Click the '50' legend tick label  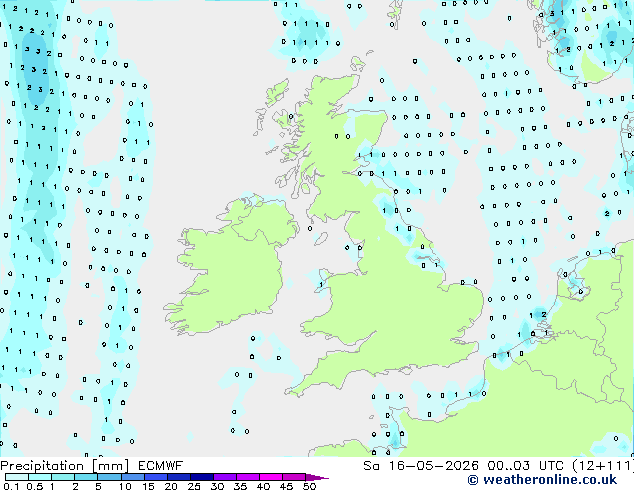click(x=309, y=486)
